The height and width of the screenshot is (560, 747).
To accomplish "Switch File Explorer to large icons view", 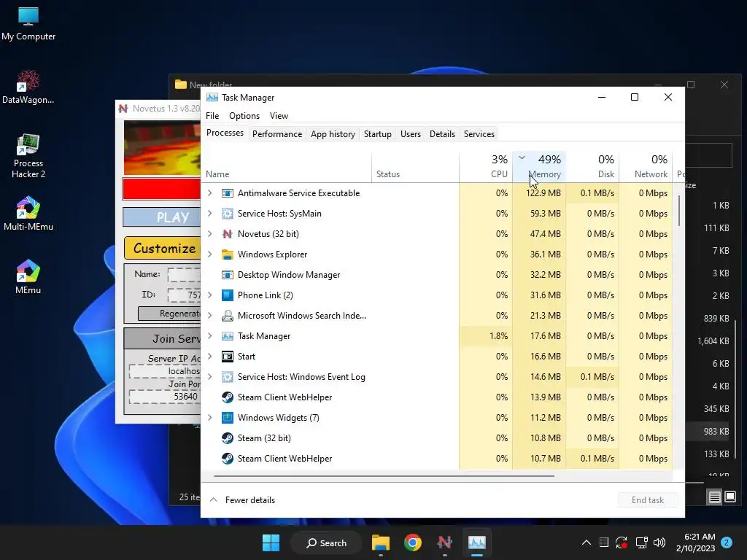I will click(729, 497).
